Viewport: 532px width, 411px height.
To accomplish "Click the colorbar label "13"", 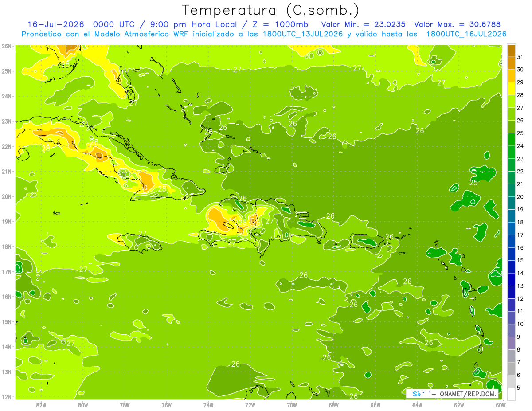I will point(520,286).
